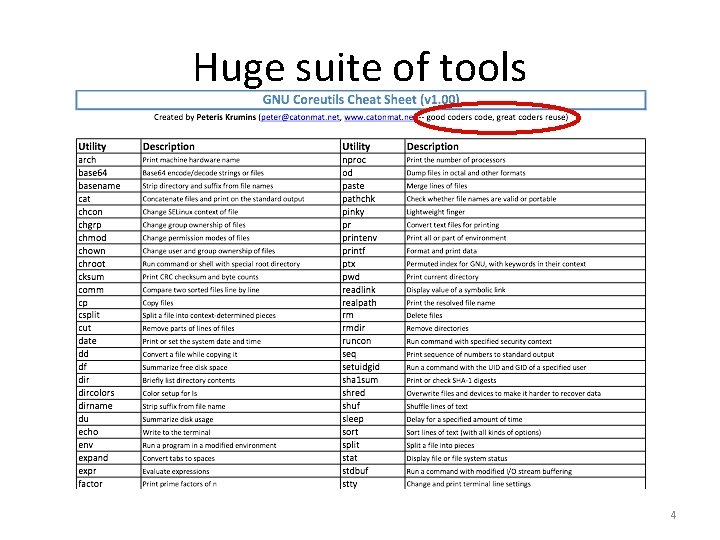This screenshot has width=720, height=540.
Task: Click 'Print current directory' description cell
Action: [x=525, y=277]
